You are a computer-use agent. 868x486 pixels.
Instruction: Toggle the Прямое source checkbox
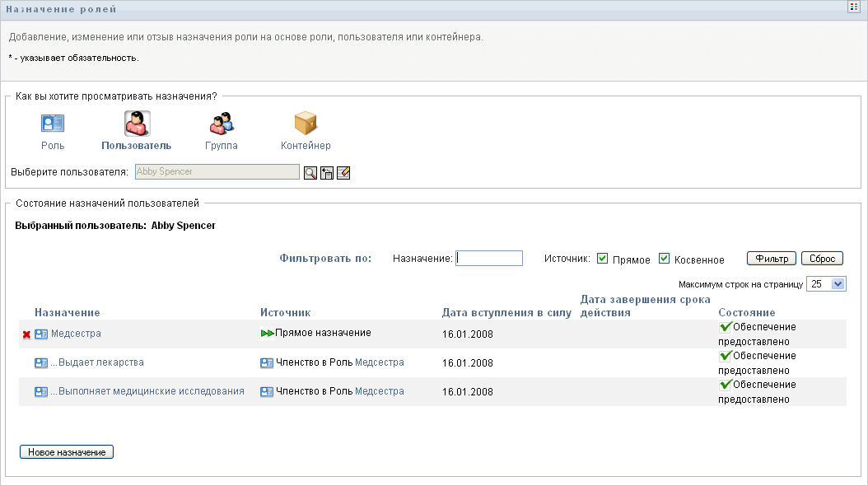[x=603, y=259]
